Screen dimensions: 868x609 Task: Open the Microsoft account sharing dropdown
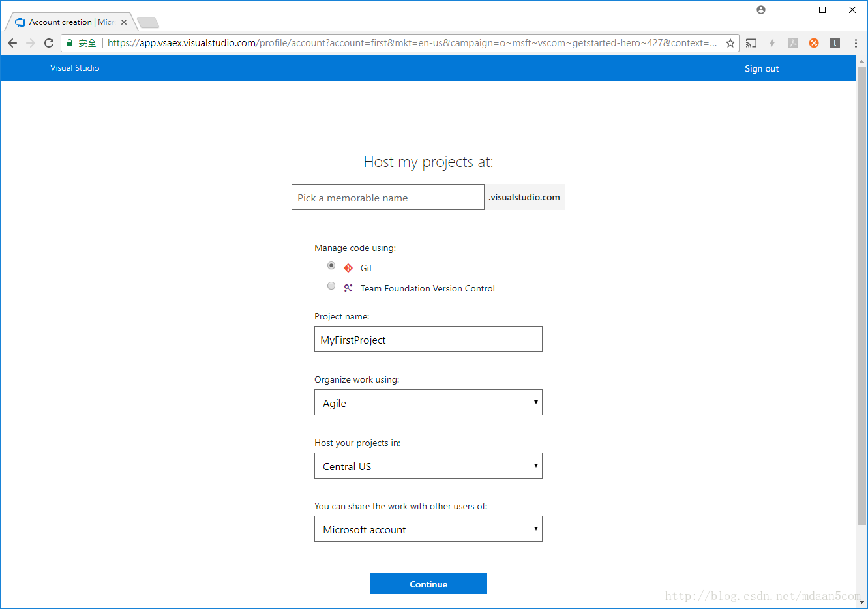point(428,529)
